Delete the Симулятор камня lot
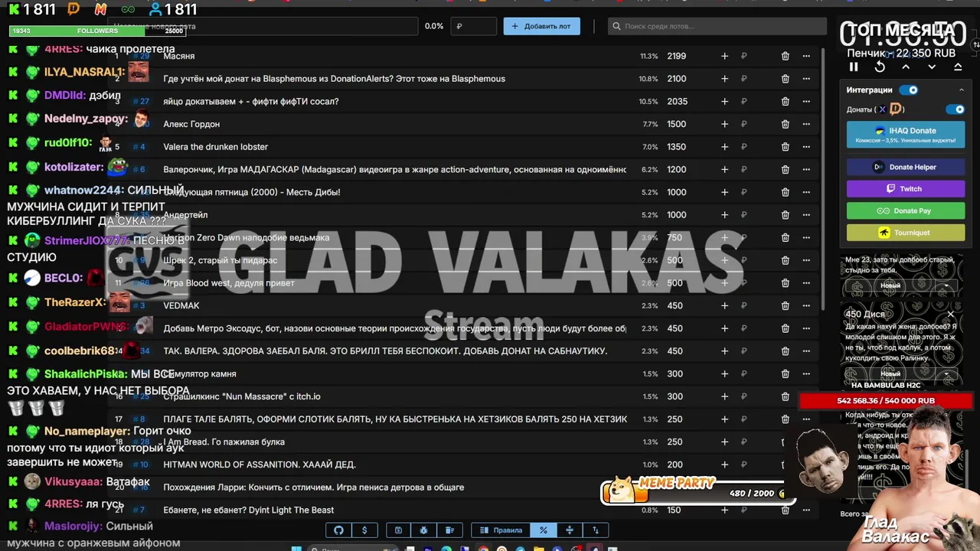Screen dimensions: 980x551 [x=785, y=373]
